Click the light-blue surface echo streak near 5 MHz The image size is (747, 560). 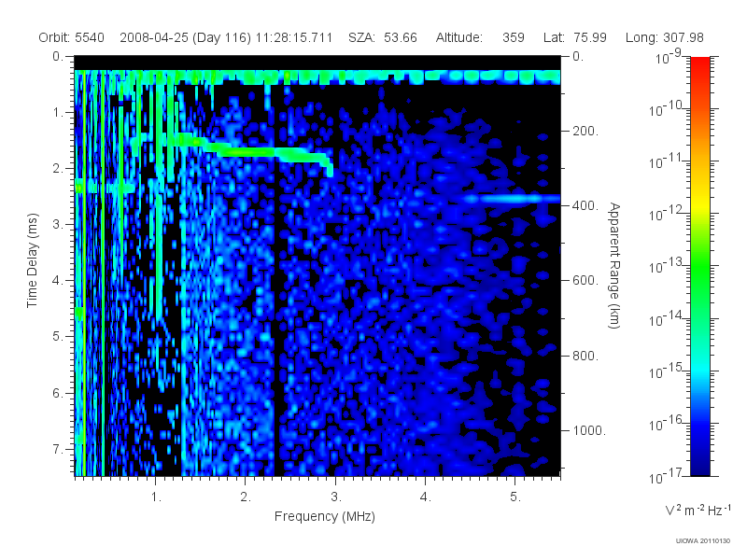(512, 199)
